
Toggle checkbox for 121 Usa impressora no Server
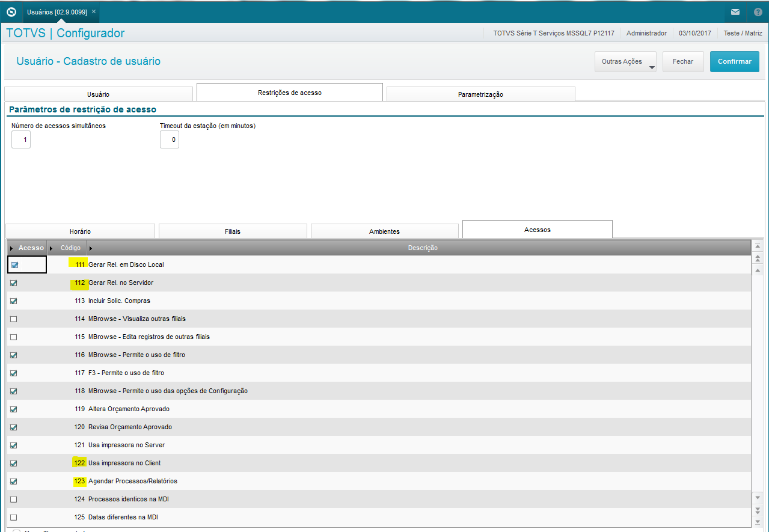pos(14,445)
